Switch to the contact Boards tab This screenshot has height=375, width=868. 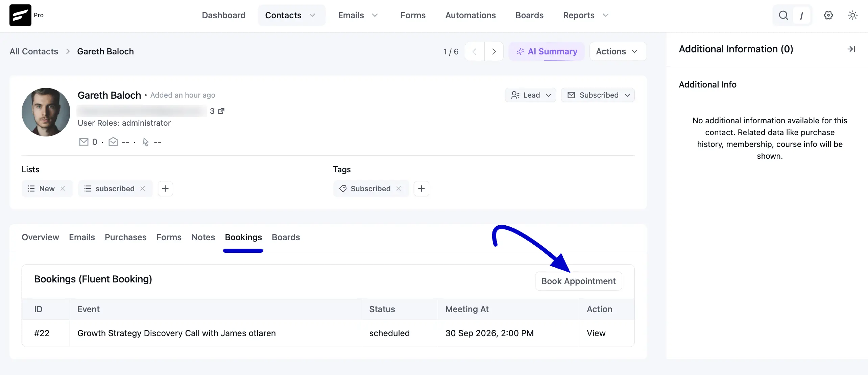tap(286, 237)
